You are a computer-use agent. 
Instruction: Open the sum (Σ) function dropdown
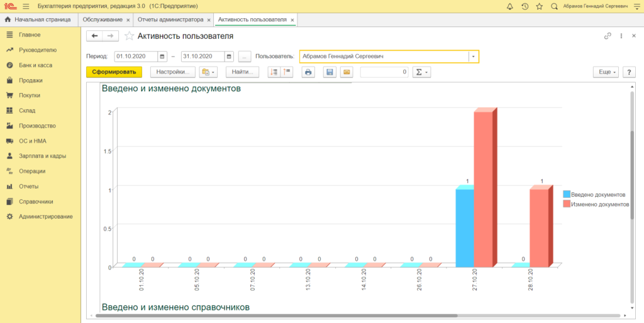coord(421,72)
